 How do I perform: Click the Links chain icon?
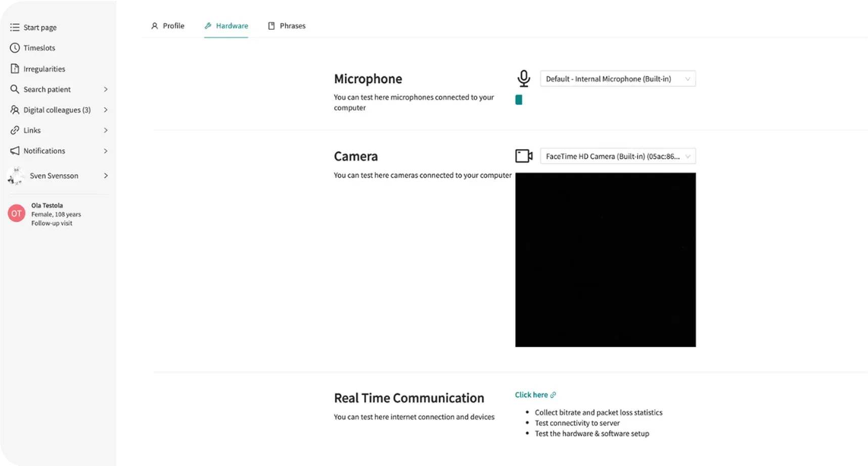coord(15,130)
